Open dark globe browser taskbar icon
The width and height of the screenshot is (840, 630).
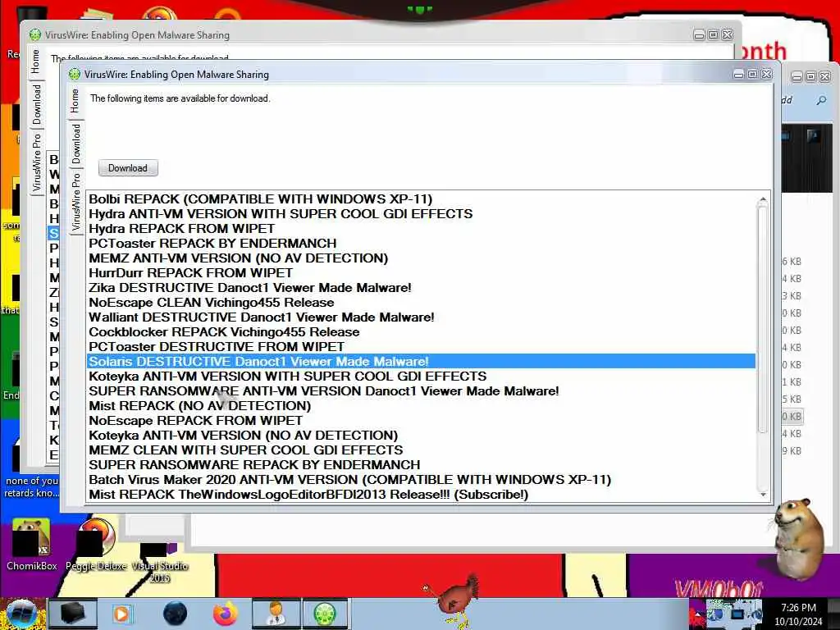175,614
